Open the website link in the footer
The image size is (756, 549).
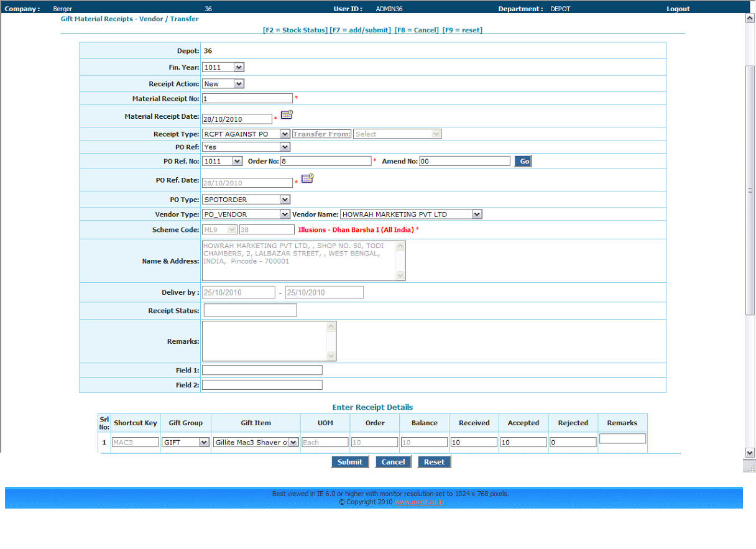click(419, 502)
